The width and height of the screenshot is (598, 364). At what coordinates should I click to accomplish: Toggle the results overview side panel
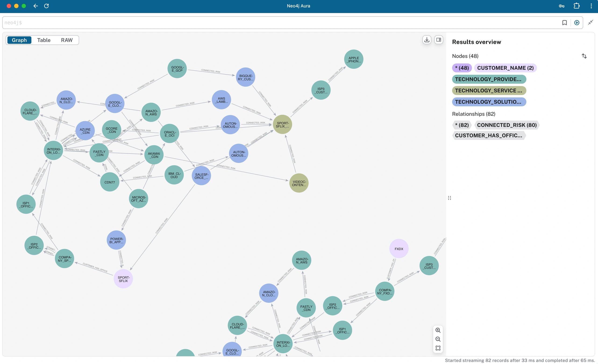point(438,40)
